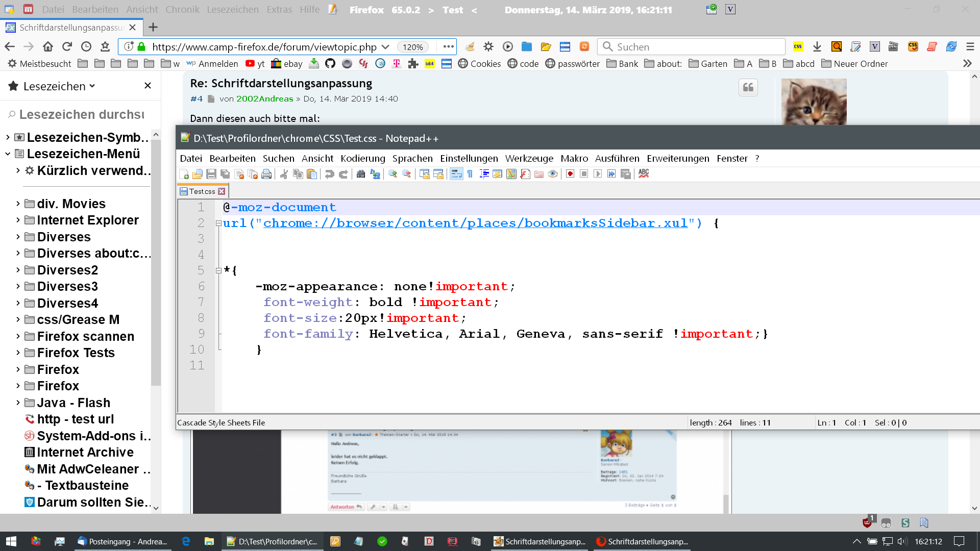This screenshot has width=980, height=551.
Task: Click the Find binoculars icon
Action: pos(361,174)
